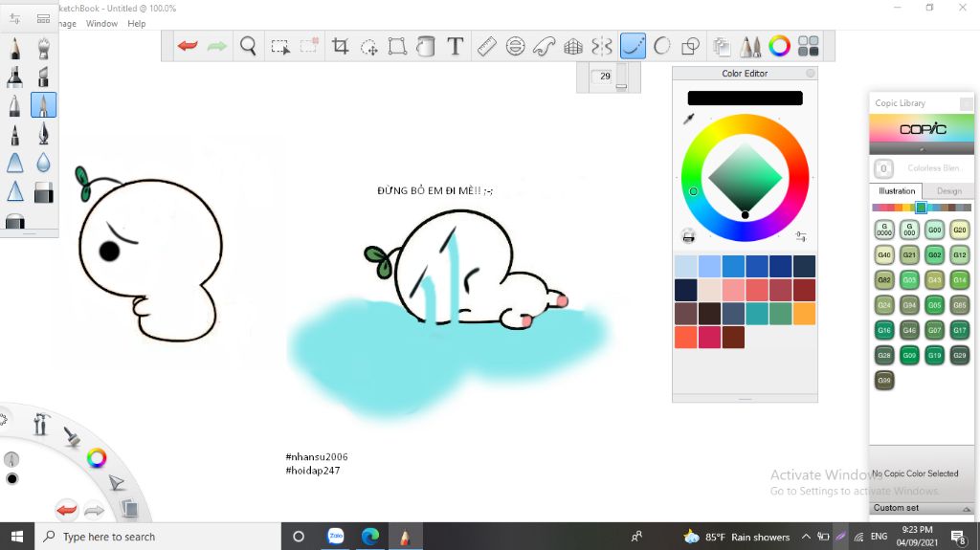Open the Brush Palette from toolbar

pyautogui.click(x=750, y=46)
